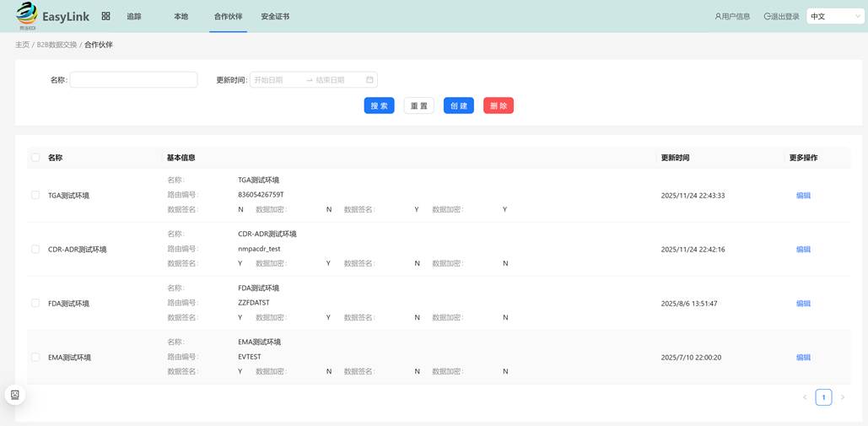Go to the next page arrow
Screen dimensions: 868x426
pos(842,397)
